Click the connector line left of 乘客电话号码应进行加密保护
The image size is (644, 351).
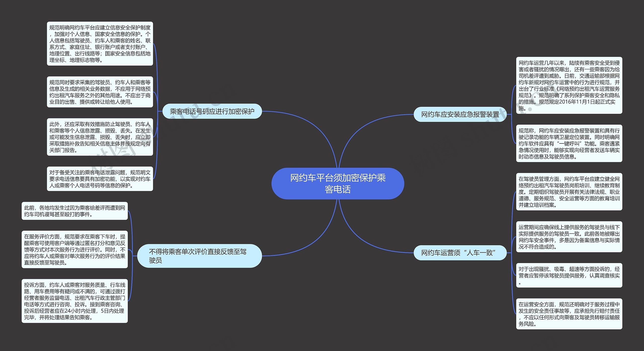point(160,111)
